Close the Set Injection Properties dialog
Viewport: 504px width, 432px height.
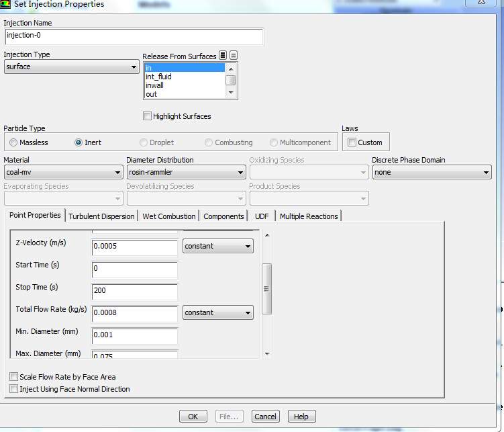point(481,3)
